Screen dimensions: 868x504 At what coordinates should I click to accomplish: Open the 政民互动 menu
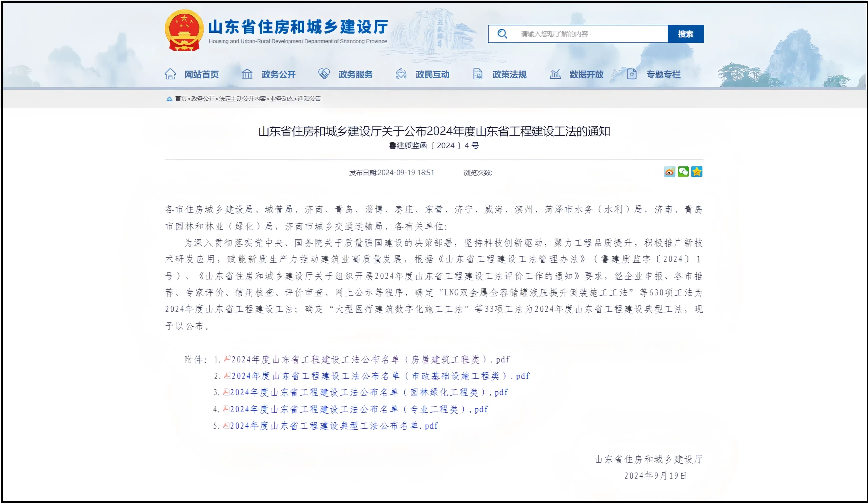[x=433, y=74]
